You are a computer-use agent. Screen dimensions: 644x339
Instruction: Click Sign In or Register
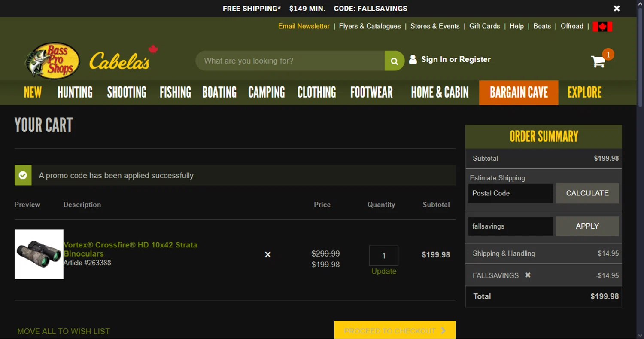click(x=456, y=59)
